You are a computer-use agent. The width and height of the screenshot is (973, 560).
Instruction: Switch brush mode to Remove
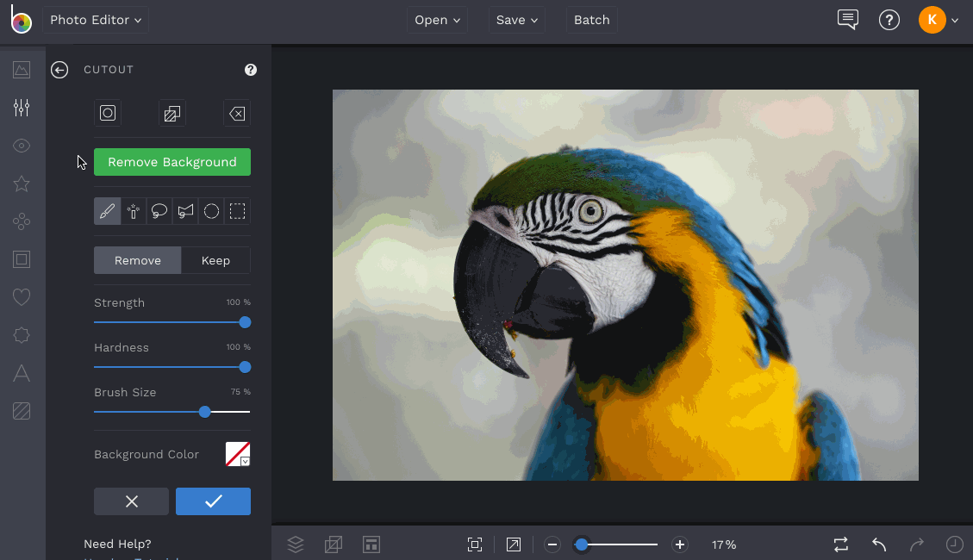click(138, 260)
